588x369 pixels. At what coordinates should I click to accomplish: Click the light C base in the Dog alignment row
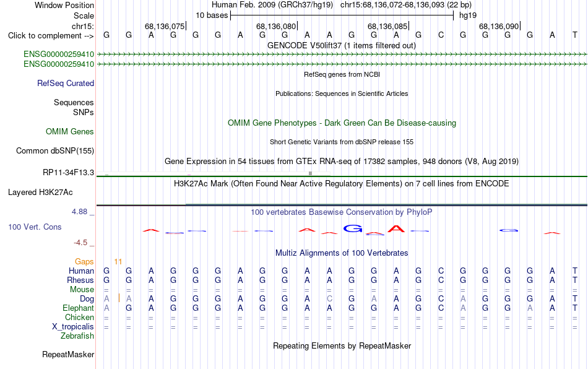[x=329, y=298]
